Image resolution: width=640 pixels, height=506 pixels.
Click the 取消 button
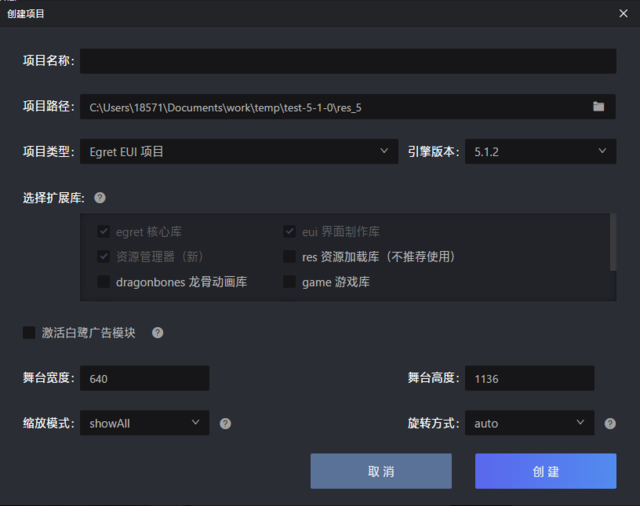(381, 471)
